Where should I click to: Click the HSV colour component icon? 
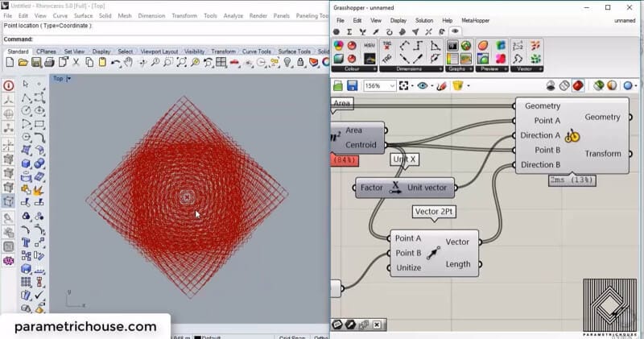coord(369,45)
